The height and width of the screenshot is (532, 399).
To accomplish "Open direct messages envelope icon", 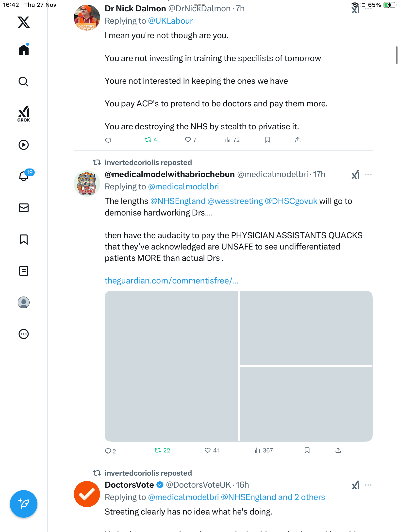I will 24,208.
